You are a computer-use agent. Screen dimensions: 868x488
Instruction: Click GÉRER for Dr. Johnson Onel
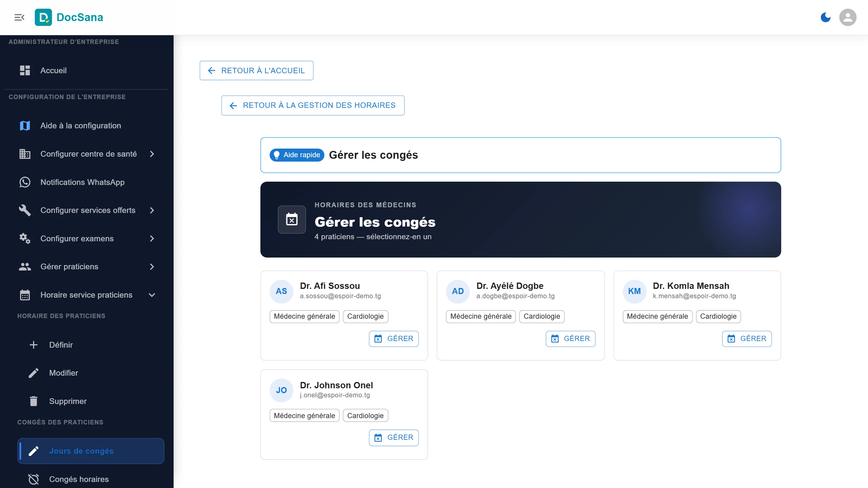click(x=394, y=438)
